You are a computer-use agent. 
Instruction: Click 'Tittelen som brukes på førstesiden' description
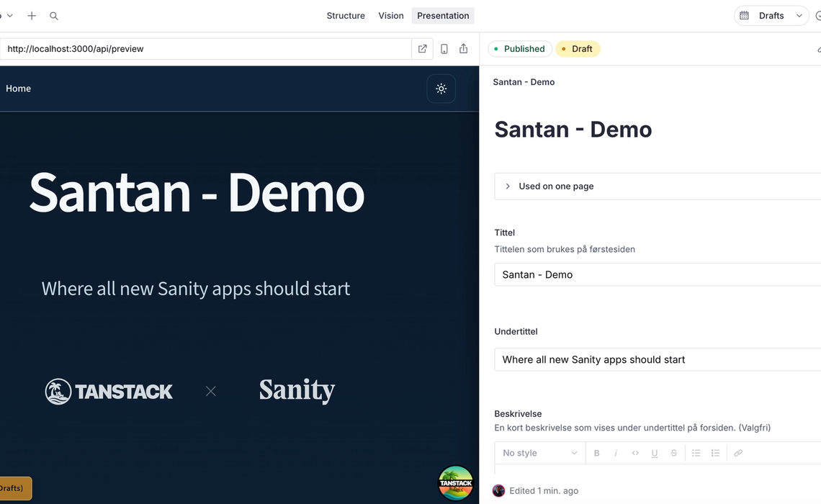(565, 250)
